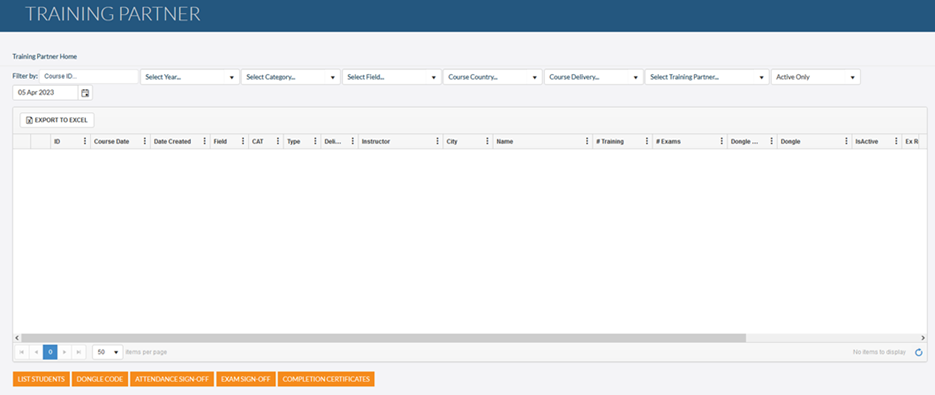Open the Deli... column menu icon
Viewport: 935px width, 395px height.
click(x=352, y=141)
